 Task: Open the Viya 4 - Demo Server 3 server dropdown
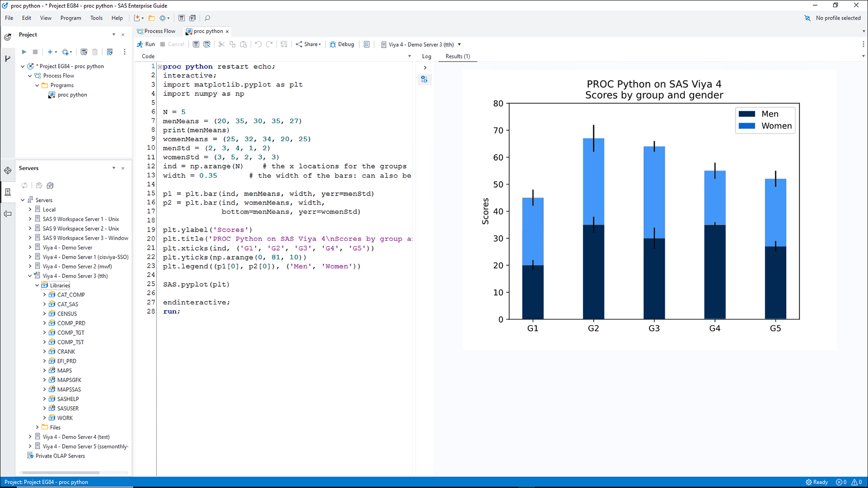[x=421, y=44]
